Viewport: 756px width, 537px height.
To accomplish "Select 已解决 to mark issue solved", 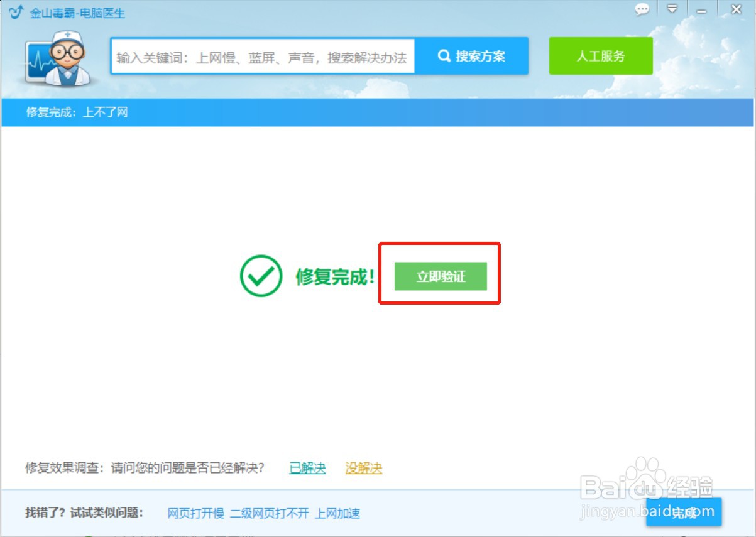I will pos(307,468).
